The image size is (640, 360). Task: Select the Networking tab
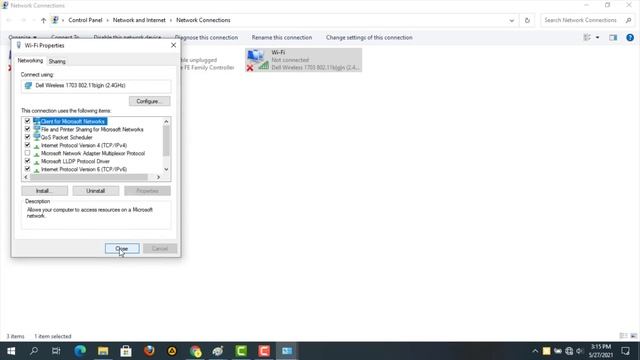[30, 60]
